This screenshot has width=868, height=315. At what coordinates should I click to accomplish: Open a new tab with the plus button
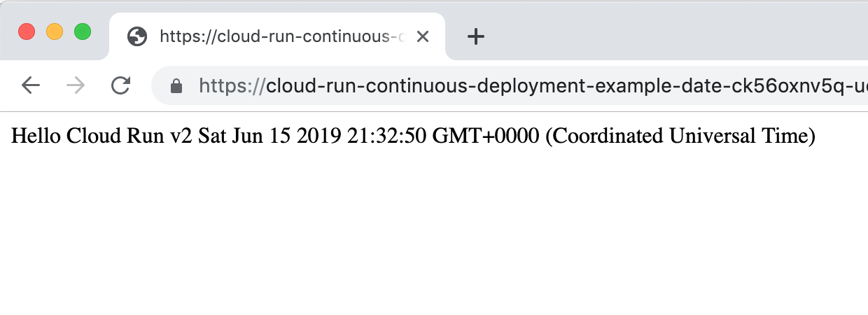pyautogui.click(x=476, y=36)
